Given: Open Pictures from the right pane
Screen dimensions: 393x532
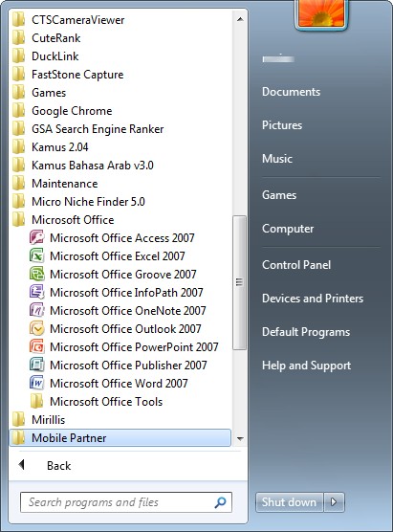Looking at the screenshot, I should tap(282, 125).
